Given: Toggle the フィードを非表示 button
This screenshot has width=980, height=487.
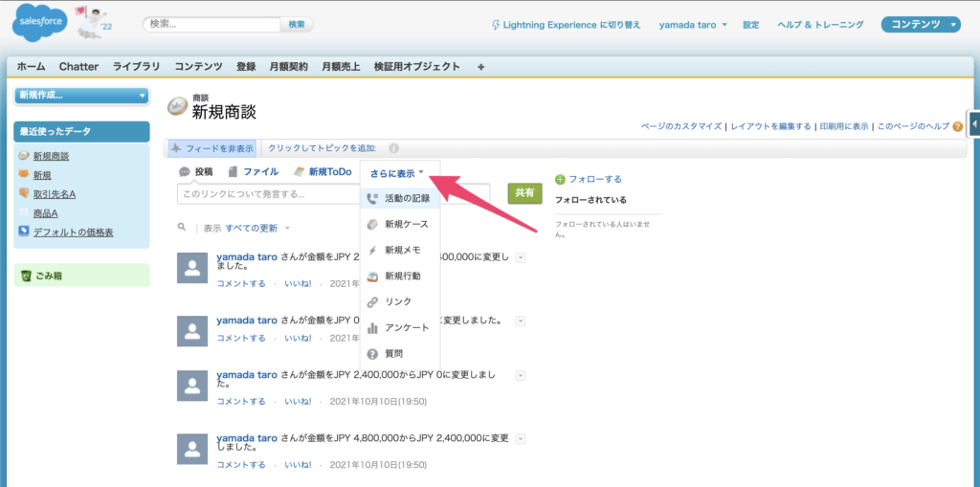Looking at the screenshot, I should [x=212, y=149].
